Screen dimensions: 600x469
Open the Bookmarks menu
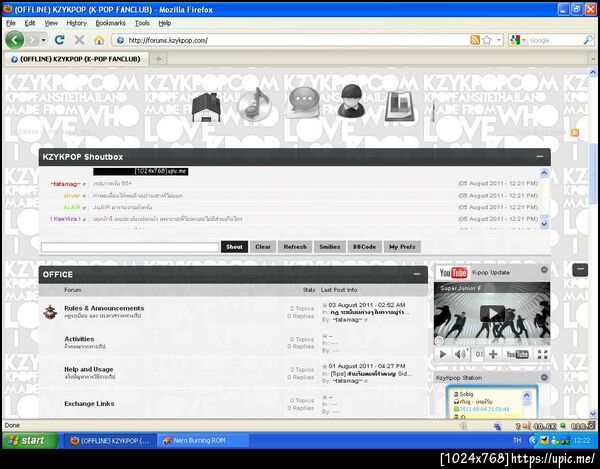coord(110,23)
